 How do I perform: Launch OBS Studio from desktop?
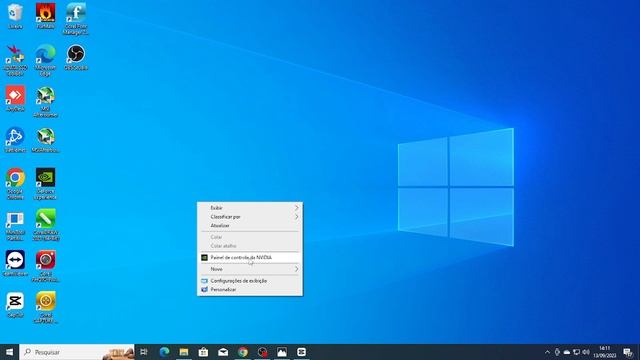point(76,58)
